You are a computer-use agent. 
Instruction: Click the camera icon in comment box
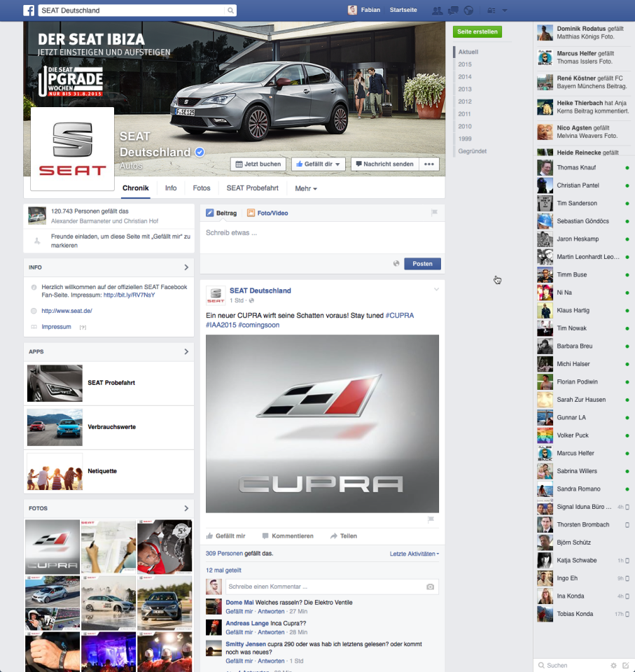pyautogui.click(x=430, y=587)
